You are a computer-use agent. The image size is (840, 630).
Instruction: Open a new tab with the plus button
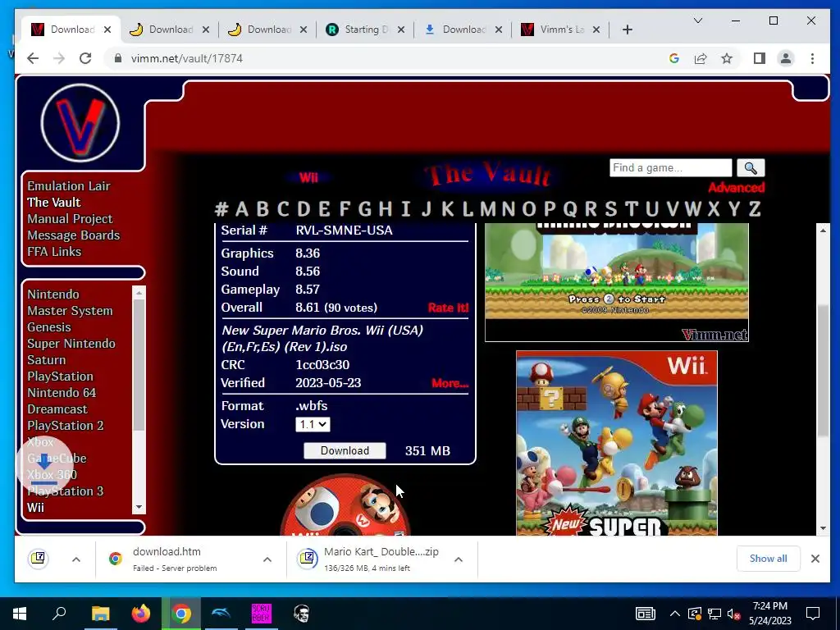pyautogui.click(x=628, y=30)
